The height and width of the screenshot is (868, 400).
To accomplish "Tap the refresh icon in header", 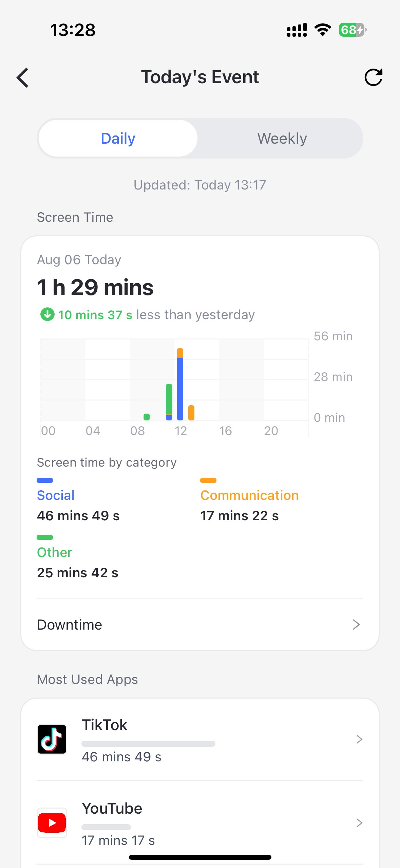I will pos(373,77).
